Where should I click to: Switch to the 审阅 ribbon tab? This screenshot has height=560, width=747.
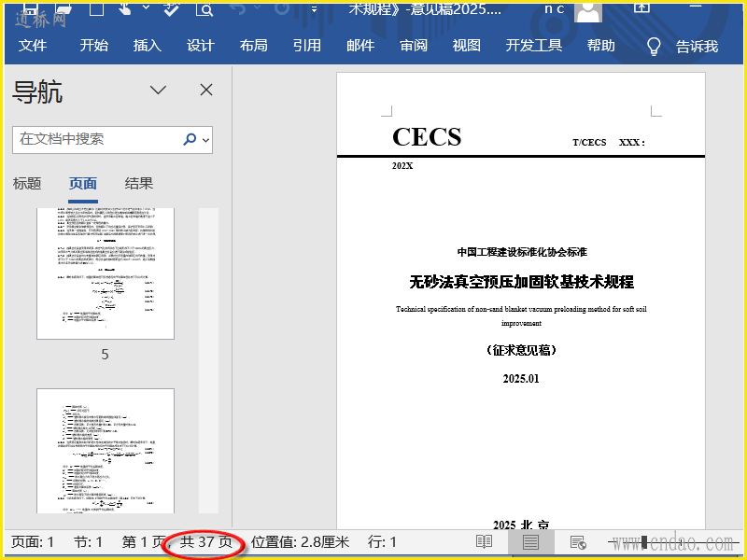point(414,46)
